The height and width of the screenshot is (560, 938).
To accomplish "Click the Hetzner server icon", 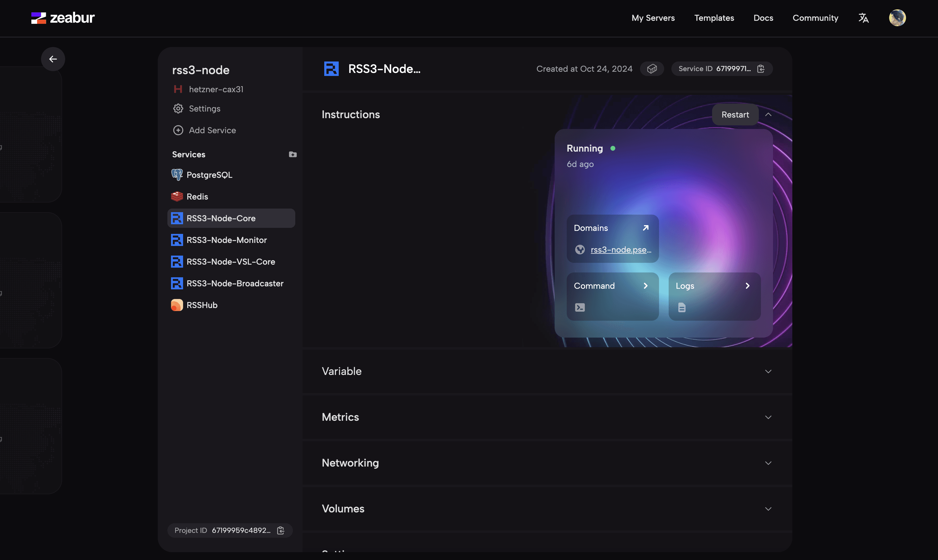I will (x=178, y=89).
